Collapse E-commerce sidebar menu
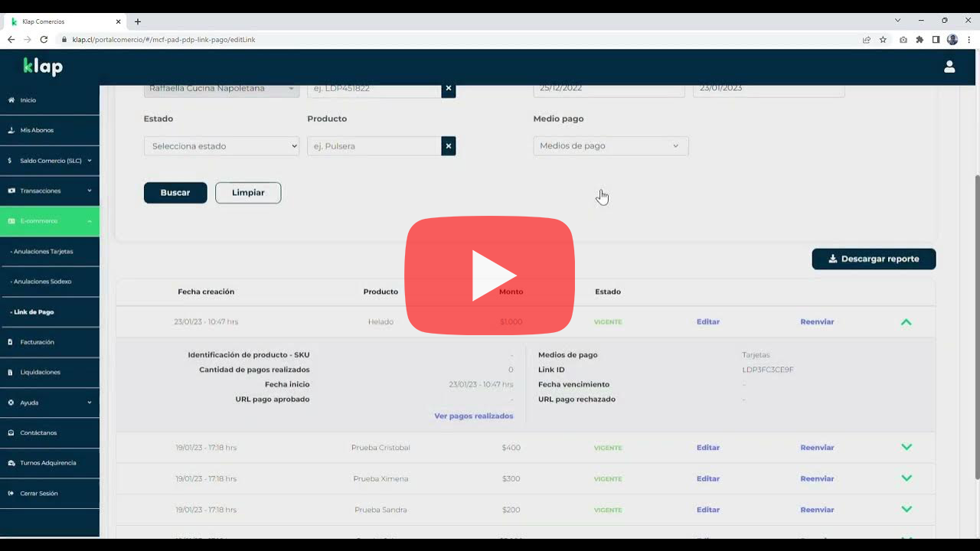Viewport: 980px width, 551px height. point(50,221)
